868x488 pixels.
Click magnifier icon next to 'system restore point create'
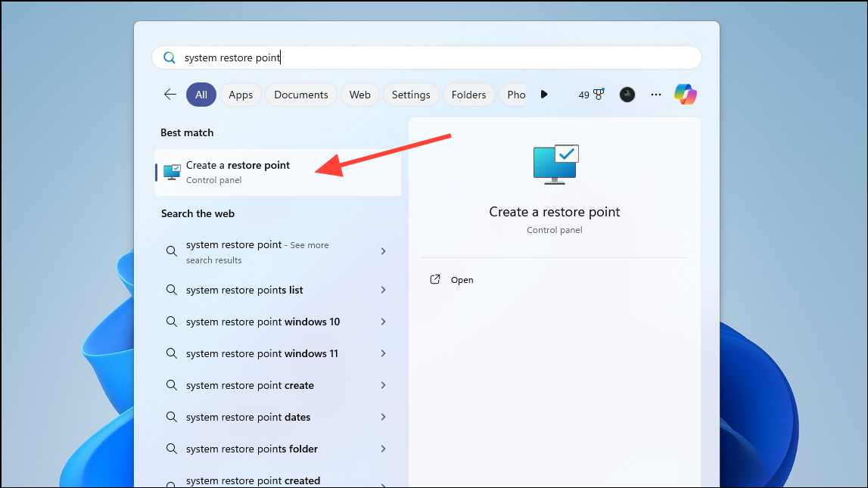pos(172,385)
